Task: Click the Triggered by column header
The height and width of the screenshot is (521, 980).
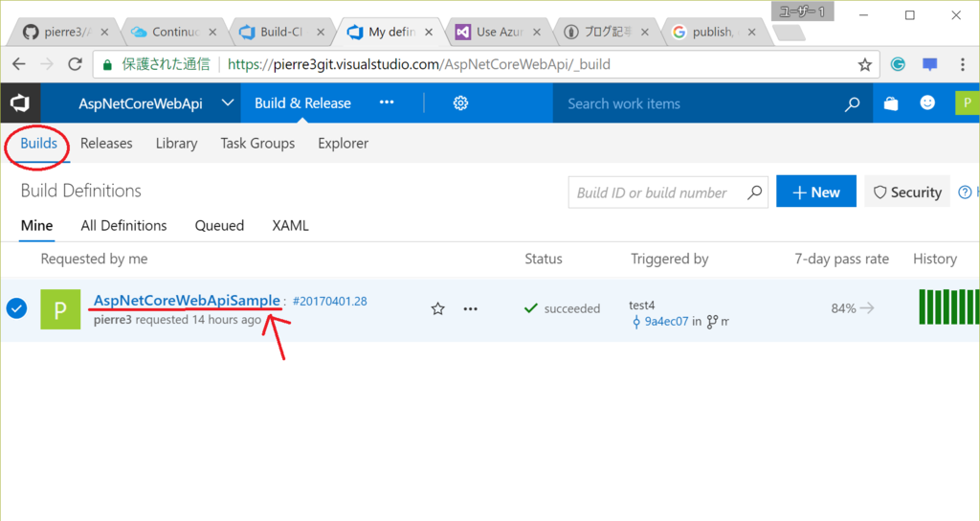Action: (669, 259)
